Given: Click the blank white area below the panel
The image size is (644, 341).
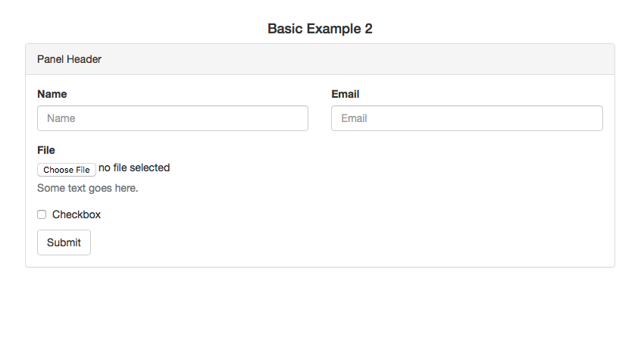Looking at the screenshot, I should [320, 303].
